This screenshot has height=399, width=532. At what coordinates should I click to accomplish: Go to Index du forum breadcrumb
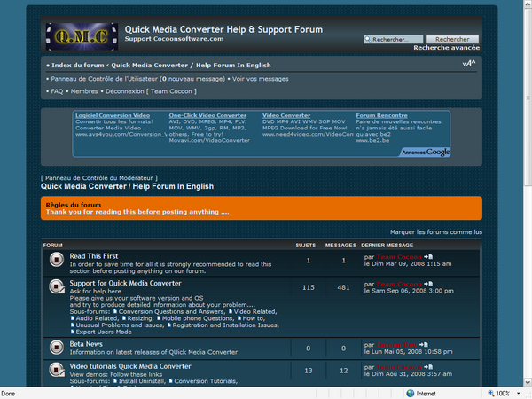[x=77, y=65]
